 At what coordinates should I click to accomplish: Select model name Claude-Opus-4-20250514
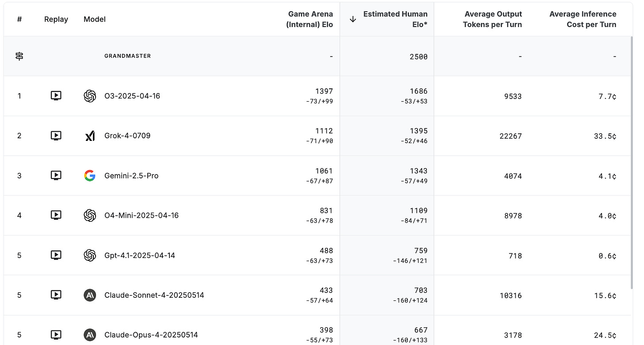coord(151,334)
